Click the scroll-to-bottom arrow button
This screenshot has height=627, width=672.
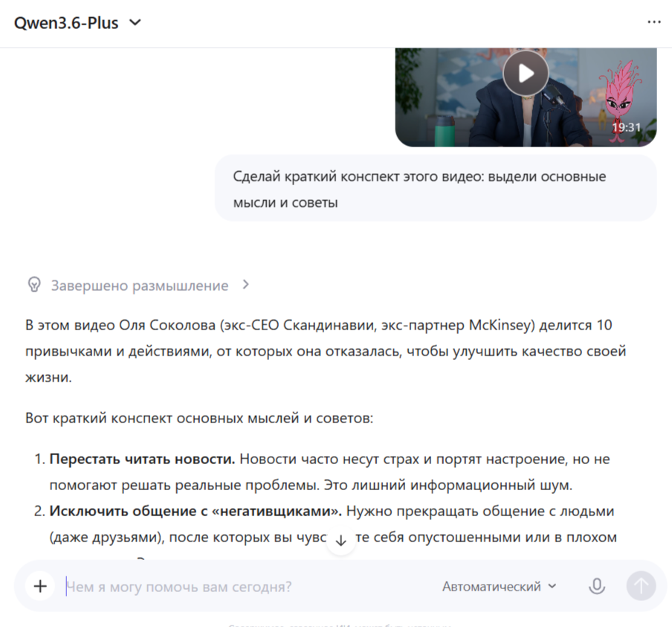click(x=340, y=541)
